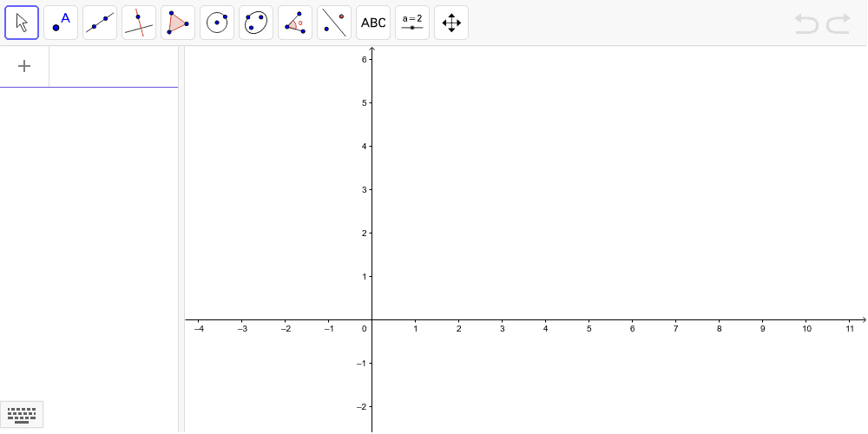
Task: Click the x-axis label 10
Action: 806,329
